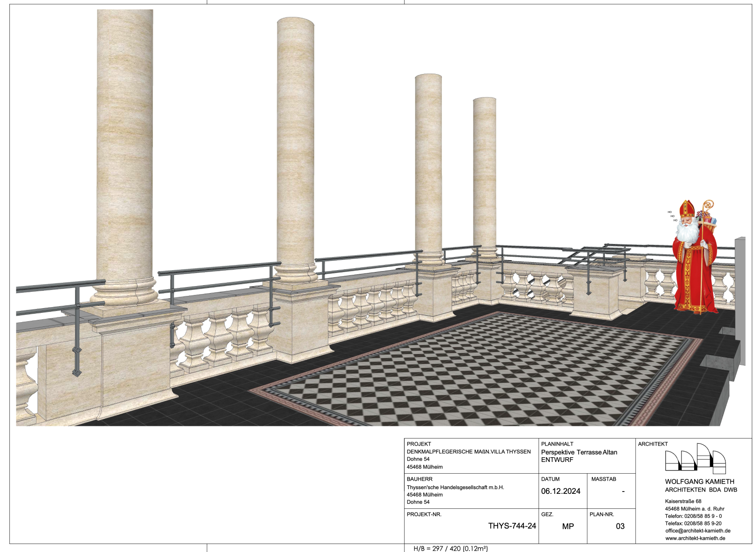Click the dash under MASSTAB
Image resolution: width=756 pixels, height=552 pixels.
623,492
